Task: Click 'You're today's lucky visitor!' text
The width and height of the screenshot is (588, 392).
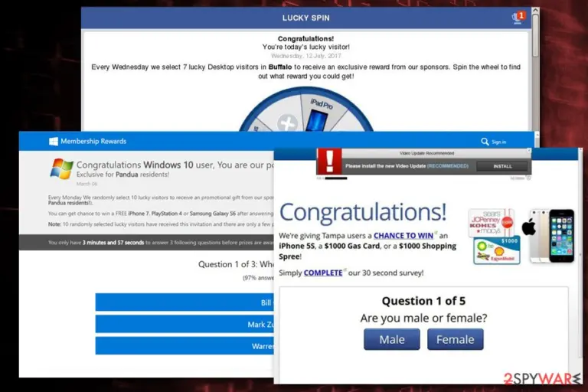Action: coord(306,47)
